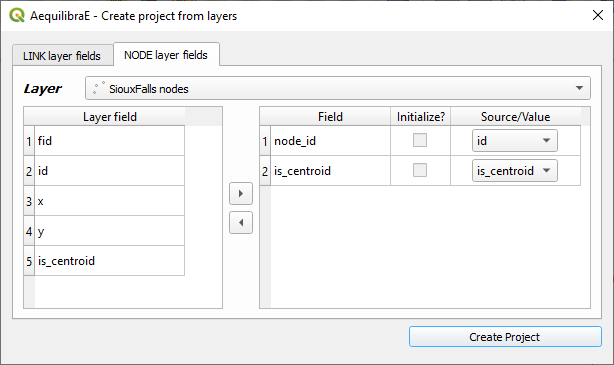Screen dimensions: 614x365
Task: Enable Initialize checkbox for is_centroid
Action: (x=420, y=170)
